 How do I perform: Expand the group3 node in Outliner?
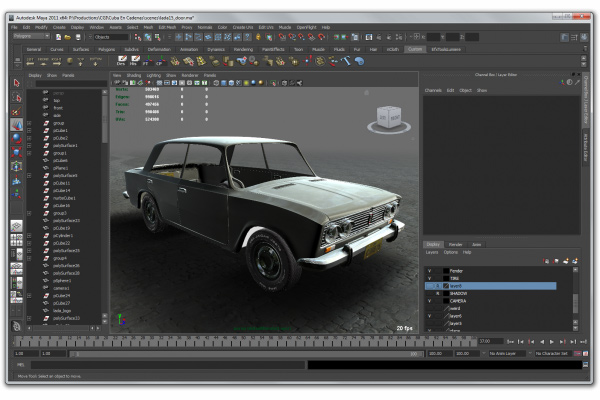pos(29,213)
